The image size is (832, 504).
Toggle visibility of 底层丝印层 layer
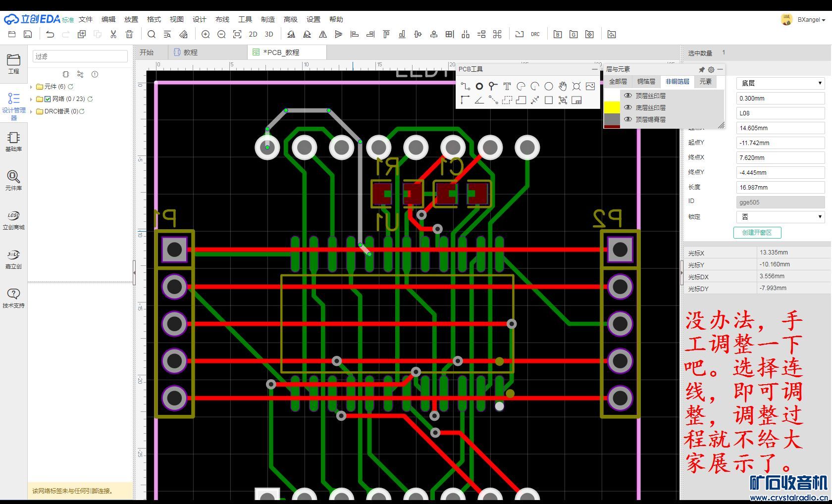[x=628, y=107]
